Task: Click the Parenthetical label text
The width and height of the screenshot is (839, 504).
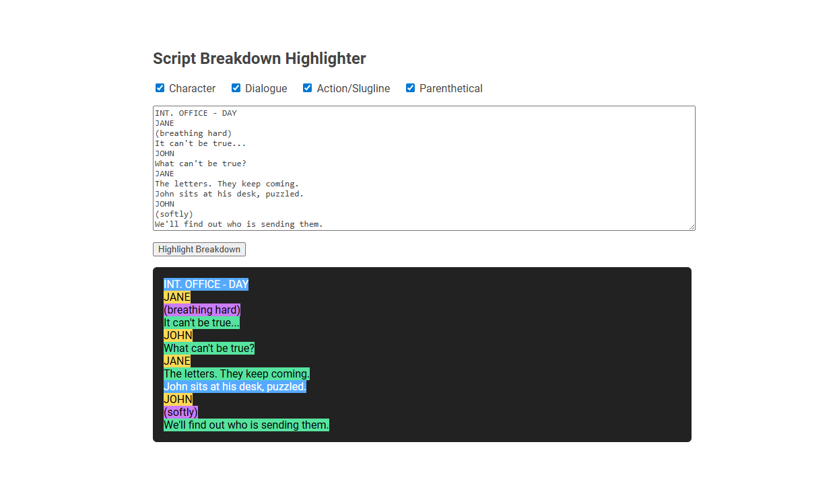Action: tap(451, 88)
